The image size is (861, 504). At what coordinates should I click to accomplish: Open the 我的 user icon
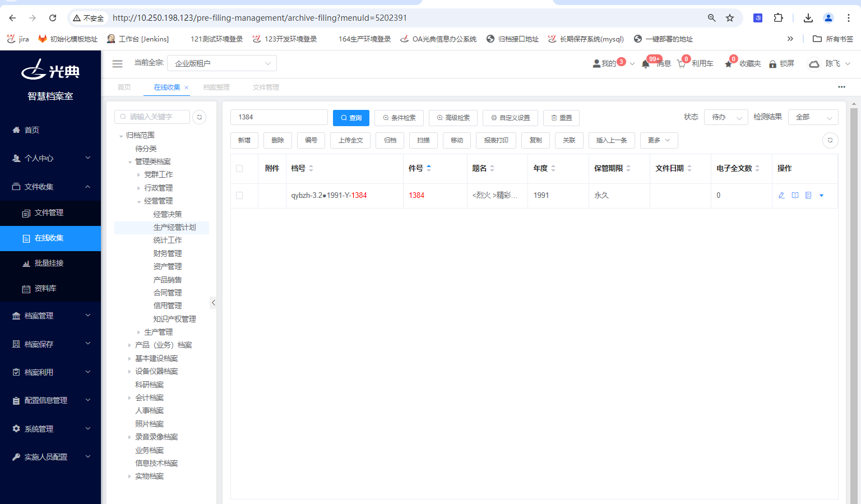pos(596,64)
